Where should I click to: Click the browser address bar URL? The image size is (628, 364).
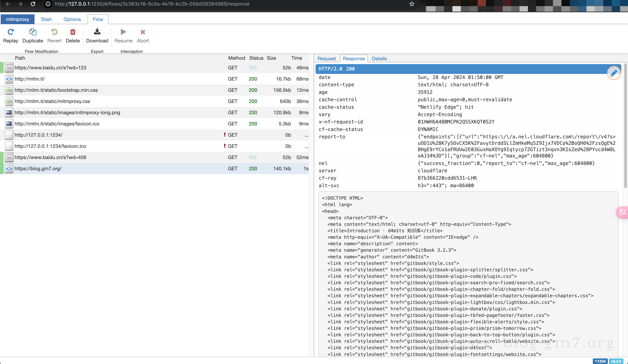pyautogui.click(x=152, y=4)
